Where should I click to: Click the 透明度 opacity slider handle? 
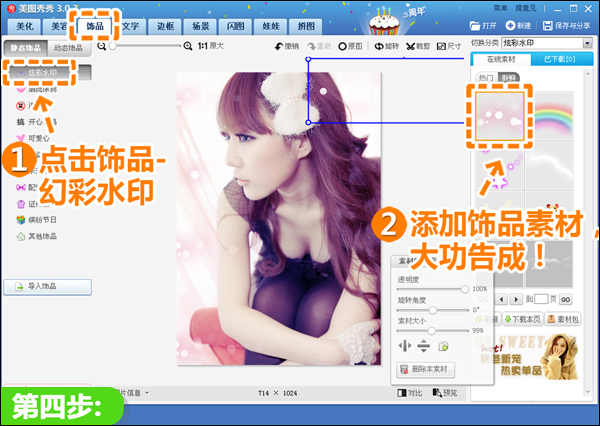coord(465,289)
